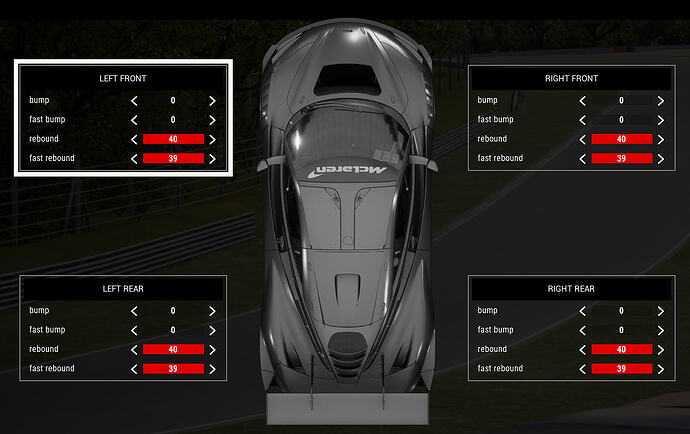Select the RIGHT REAR panel header
The height and width of the screenshot is (434, 690).
point(571,289)
